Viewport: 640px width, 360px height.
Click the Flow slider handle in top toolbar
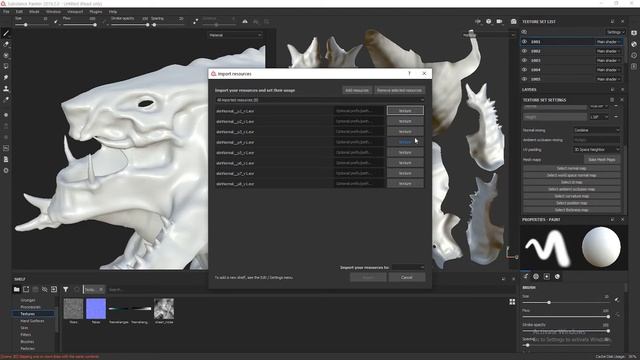coord(95,25)
